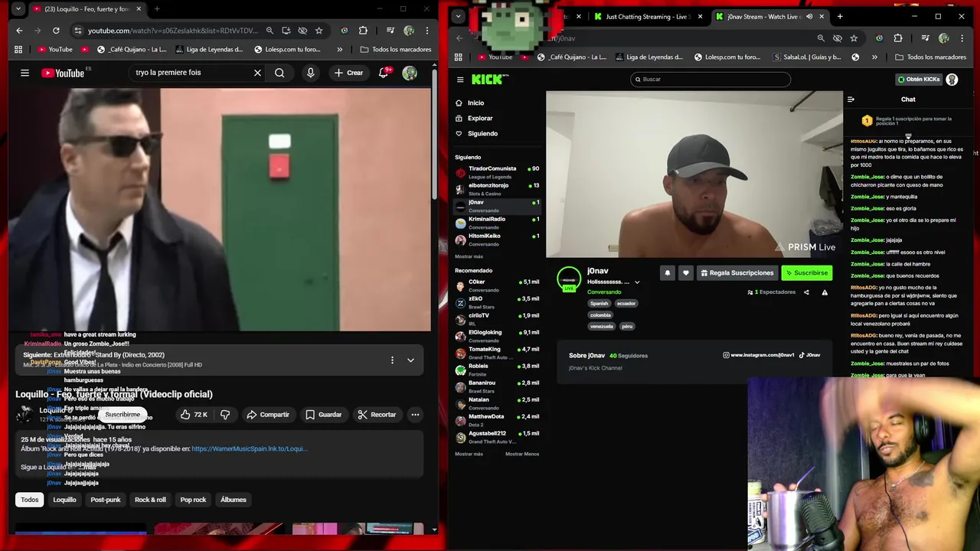This screenshot has height=551, width=980.
Task: Click the green Suscribirse button on Kick
Action: coord(806,273)
